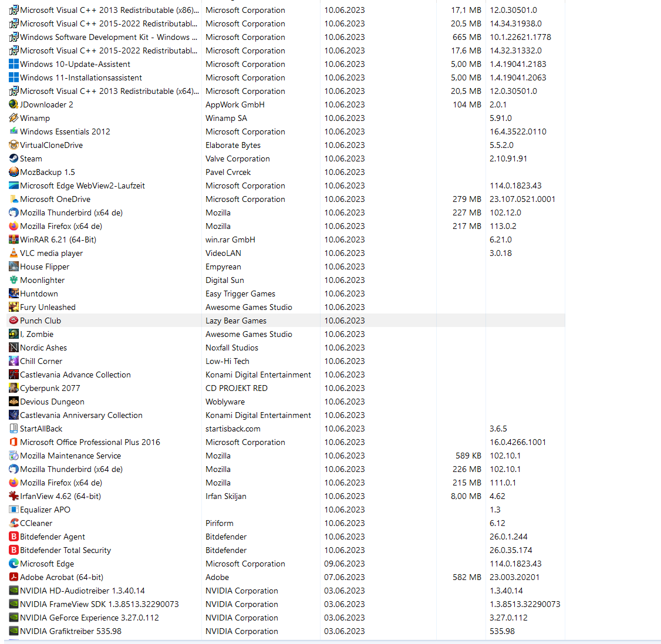661x644 pixels.
Task: Click the Steam program icon
Action: [14, 158]
